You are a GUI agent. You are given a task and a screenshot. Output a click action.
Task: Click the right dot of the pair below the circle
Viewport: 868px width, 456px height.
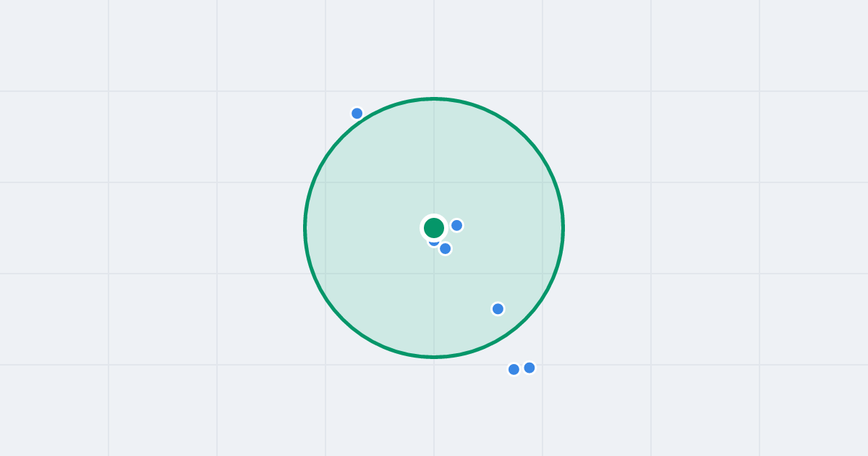[x=529, y=368]
